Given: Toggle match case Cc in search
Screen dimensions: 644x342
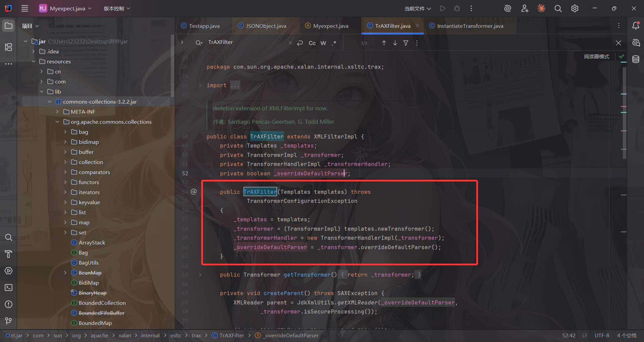Looking at the screenshot, I should pyautogui.click(x=312, y=43).
